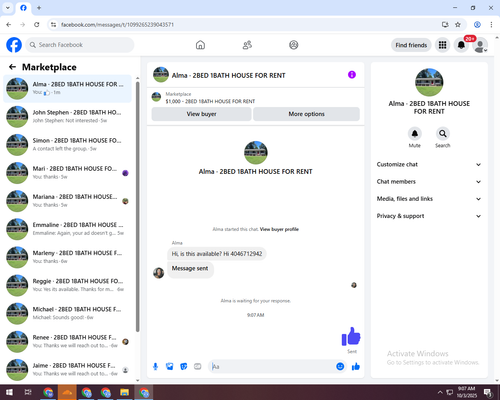500x400 pixels.
Task: Open Task View on the taskbar
Action: pyautogui.click(x=28, y=392)
